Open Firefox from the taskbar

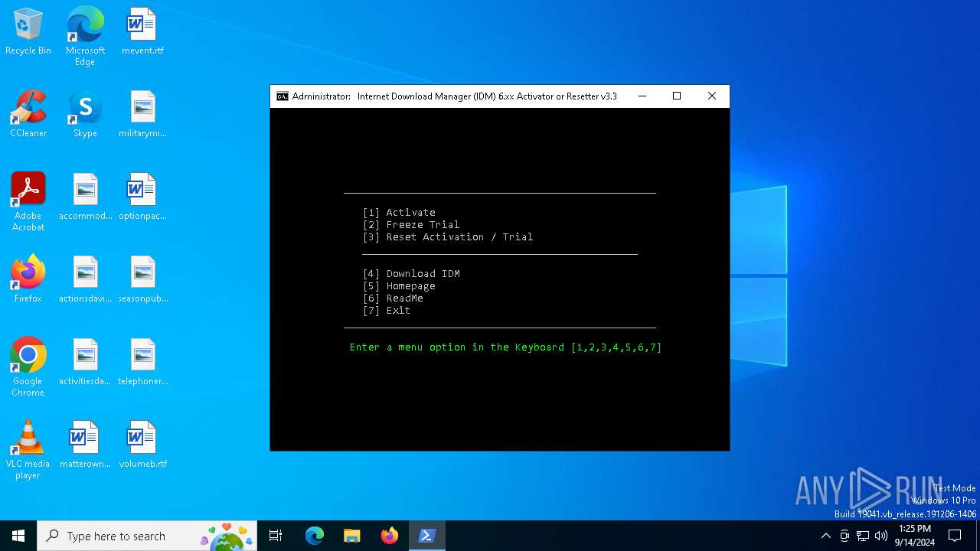click(x=390, y=536)
